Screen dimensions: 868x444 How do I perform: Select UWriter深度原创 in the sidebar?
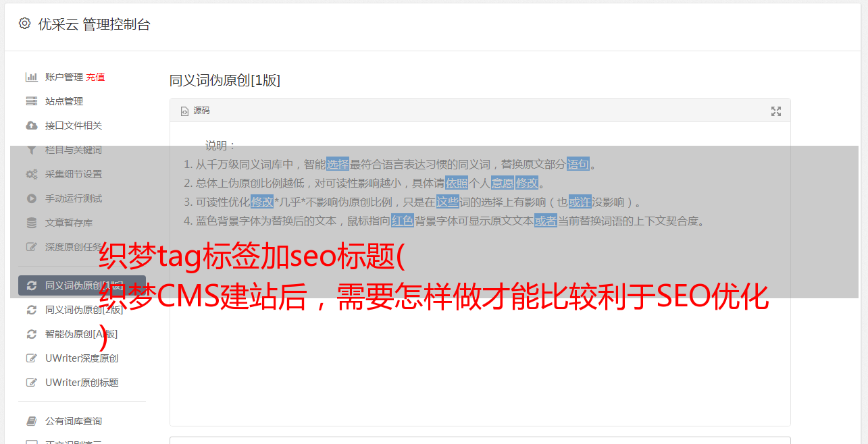click(x=82, y=358)
